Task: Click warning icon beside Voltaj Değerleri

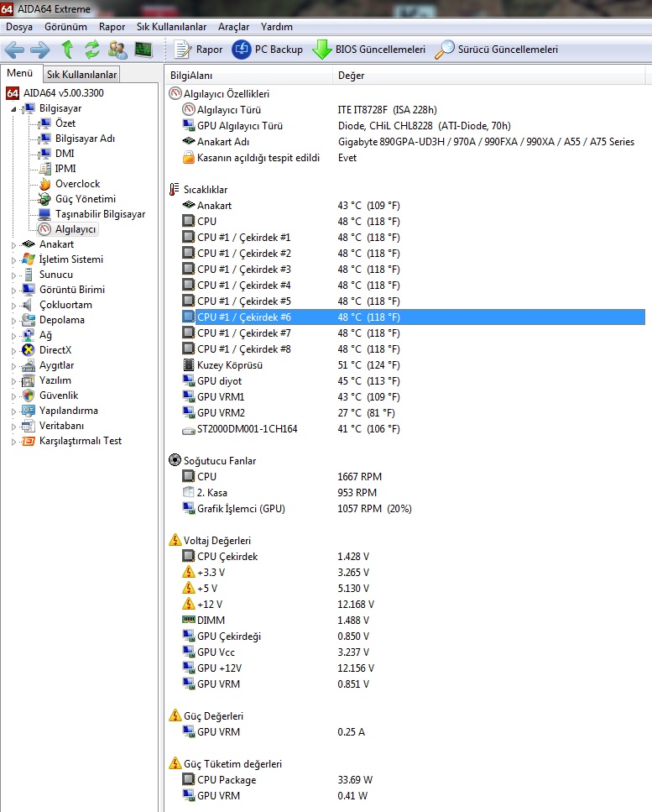Action: pyautogui.click(x=175, y=540)
